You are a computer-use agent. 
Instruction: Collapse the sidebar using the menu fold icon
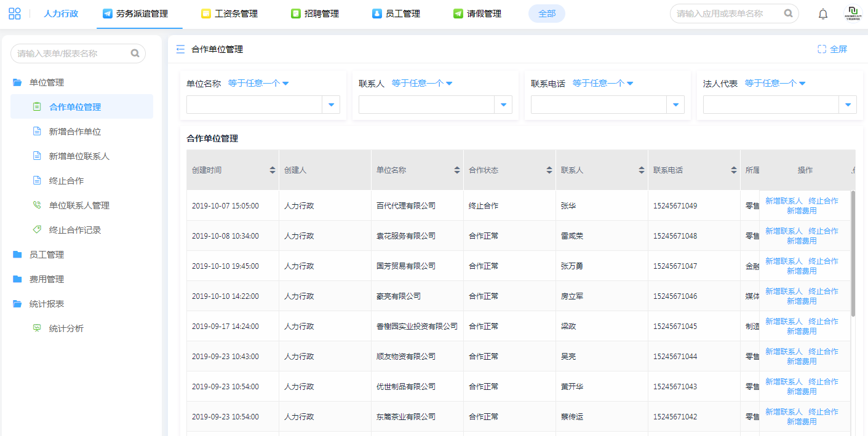point(180,49)
